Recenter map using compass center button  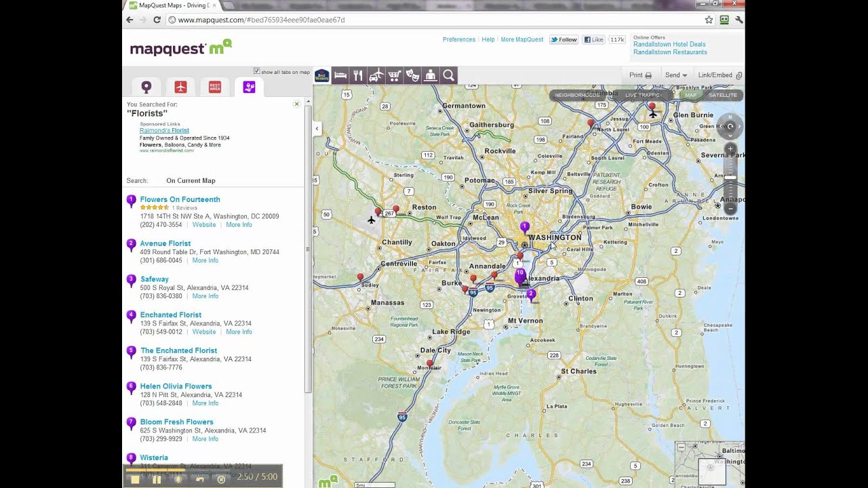click(730, 126)
